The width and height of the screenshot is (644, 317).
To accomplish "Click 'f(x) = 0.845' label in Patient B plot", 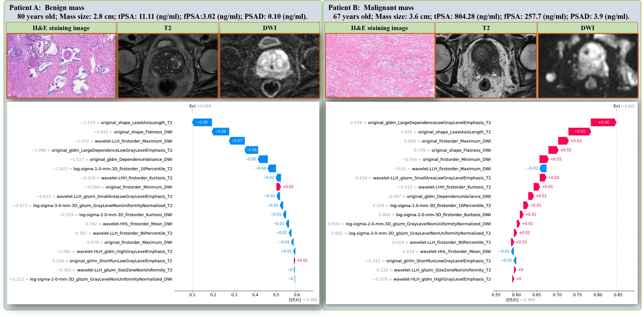I will 624,106.
